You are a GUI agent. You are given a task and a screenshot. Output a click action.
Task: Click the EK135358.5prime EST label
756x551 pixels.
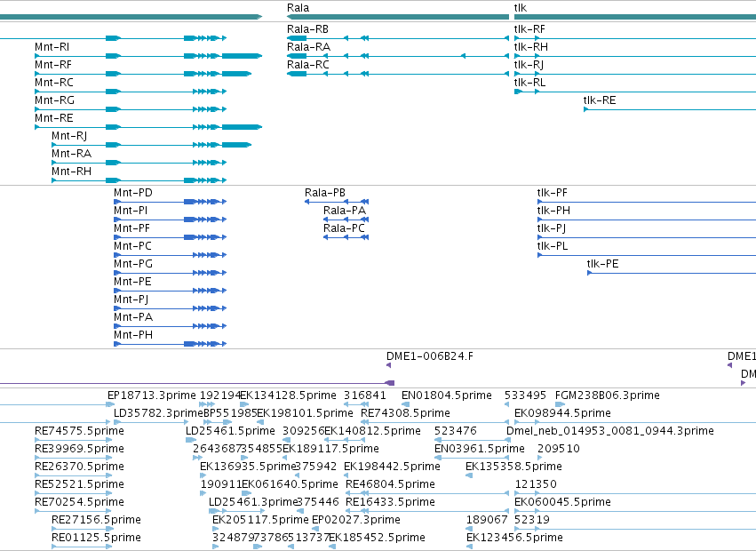pyautogui.click(x=514, y=467)
